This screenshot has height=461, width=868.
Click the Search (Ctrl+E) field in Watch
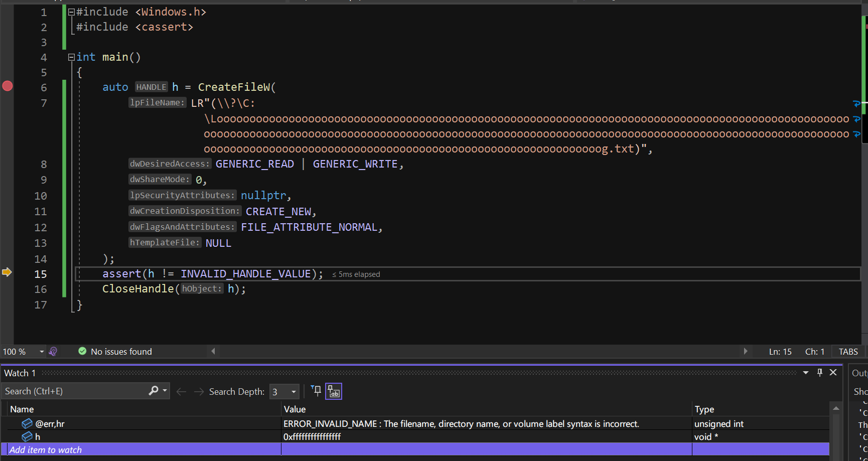coord(75,391)
